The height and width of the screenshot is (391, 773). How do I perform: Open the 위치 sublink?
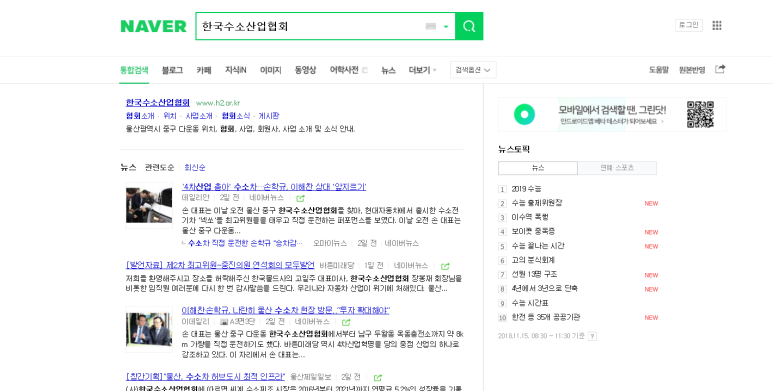pyautogui.click(x=170, y=116)
